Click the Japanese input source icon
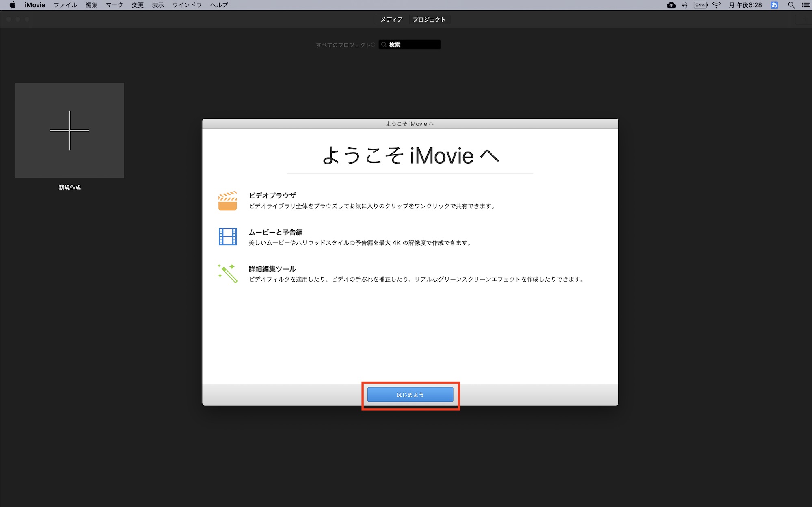The image size is (812, 507). click(774, 5)
